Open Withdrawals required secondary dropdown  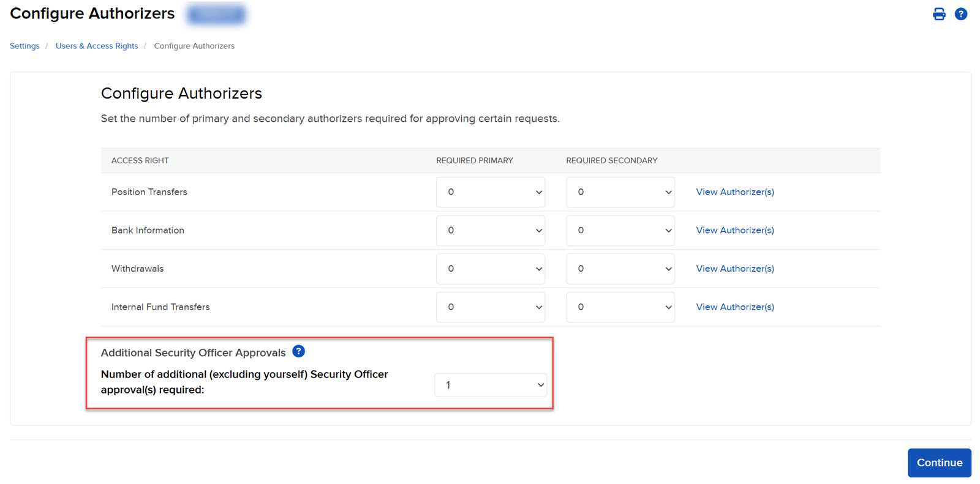pyautogui.click(x=620, y=269)
